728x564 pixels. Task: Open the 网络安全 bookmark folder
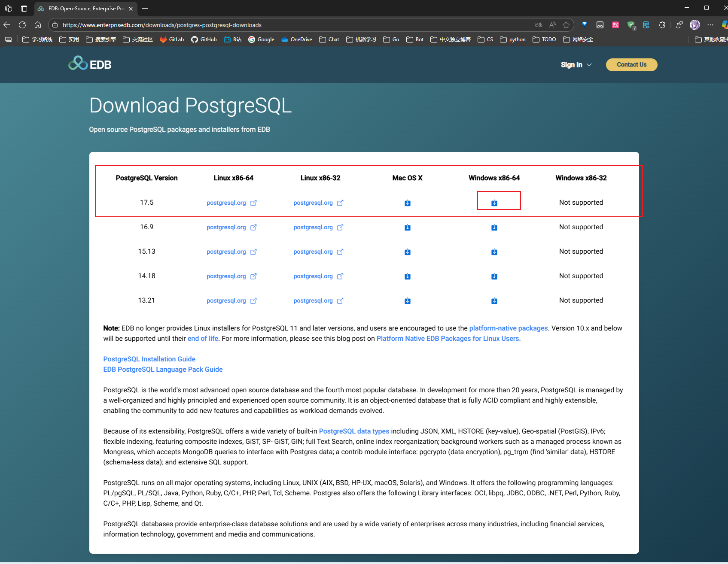(578, 39)
